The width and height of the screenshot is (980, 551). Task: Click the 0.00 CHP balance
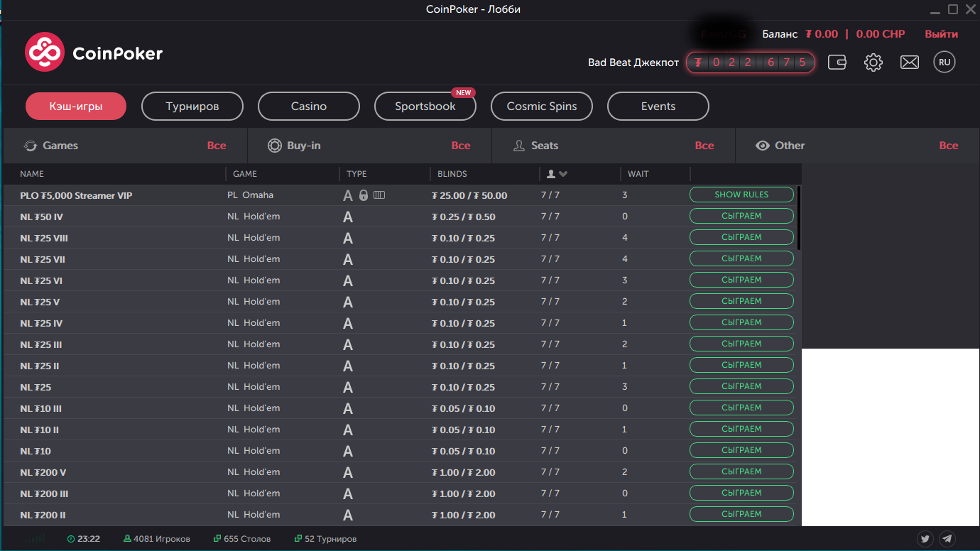click(881, 34)
